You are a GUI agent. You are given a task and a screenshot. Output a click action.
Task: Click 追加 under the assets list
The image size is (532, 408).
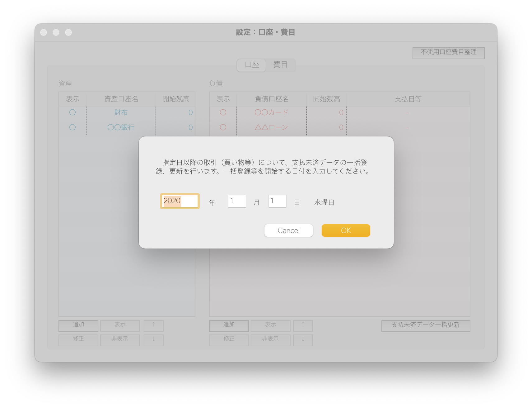coord(78,326)
